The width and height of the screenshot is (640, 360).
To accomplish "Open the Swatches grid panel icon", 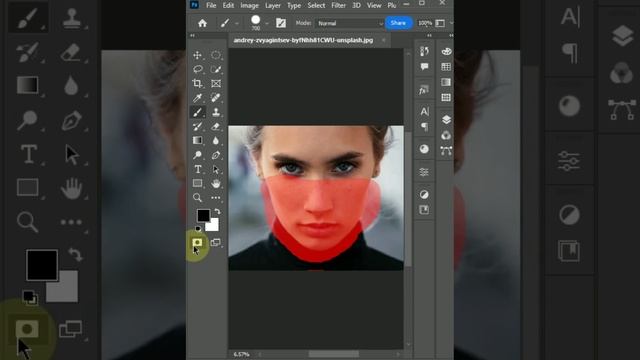I will coord(446,67).
